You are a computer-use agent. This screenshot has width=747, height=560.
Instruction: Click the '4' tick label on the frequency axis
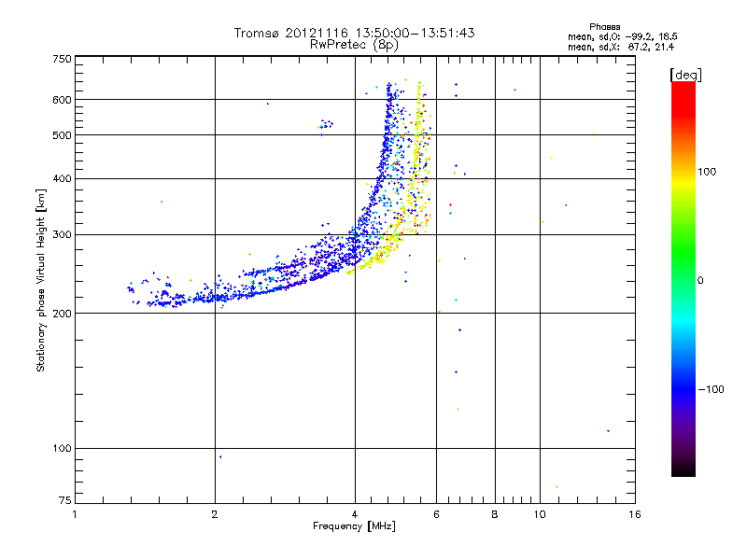355,514
